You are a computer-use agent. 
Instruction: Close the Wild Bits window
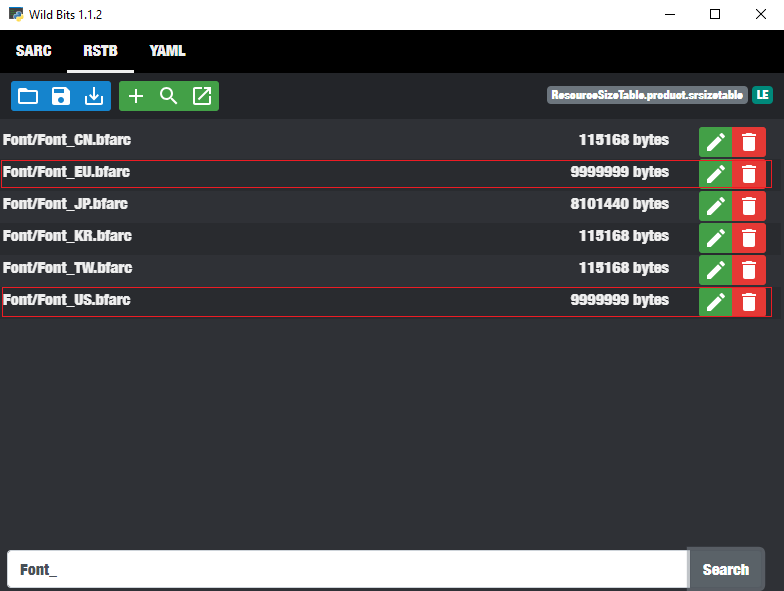[760, 14]
